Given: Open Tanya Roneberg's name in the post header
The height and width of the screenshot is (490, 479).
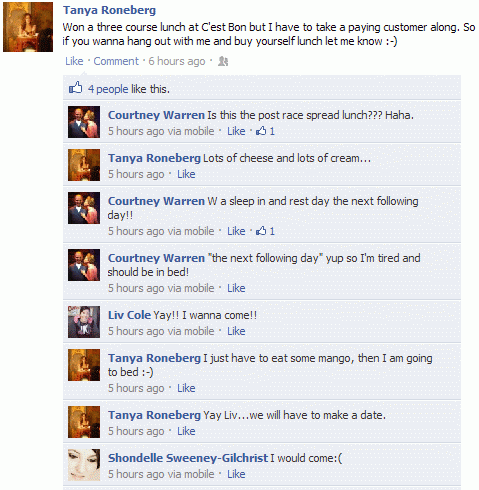Looking at the screenshot, I should pyautogui.click(x=109, y=10).
